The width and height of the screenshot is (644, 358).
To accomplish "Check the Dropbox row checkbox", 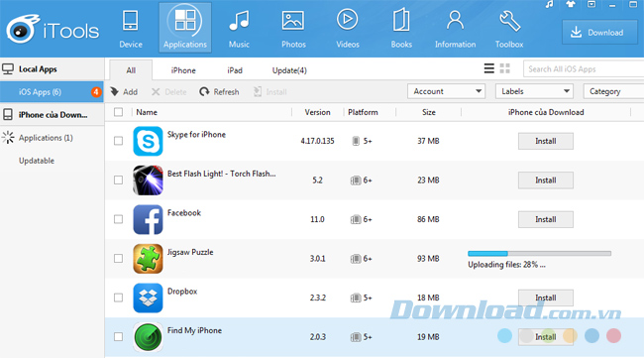I will pos(118,298).
